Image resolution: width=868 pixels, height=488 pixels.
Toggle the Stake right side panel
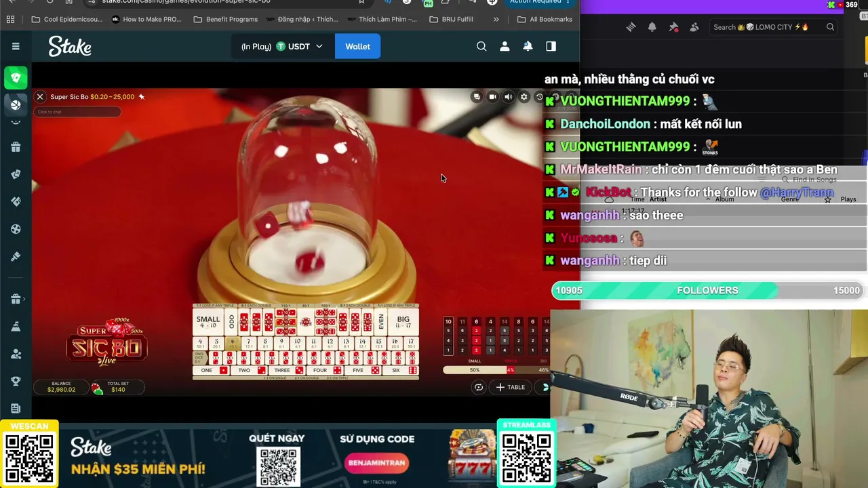pyautogui.click(x=551, y=46)
